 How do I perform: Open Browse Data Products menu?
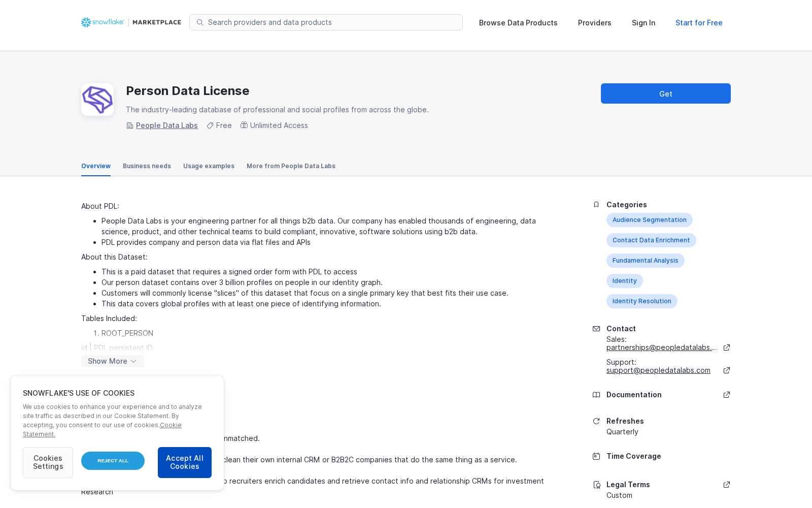pos(518,23)
